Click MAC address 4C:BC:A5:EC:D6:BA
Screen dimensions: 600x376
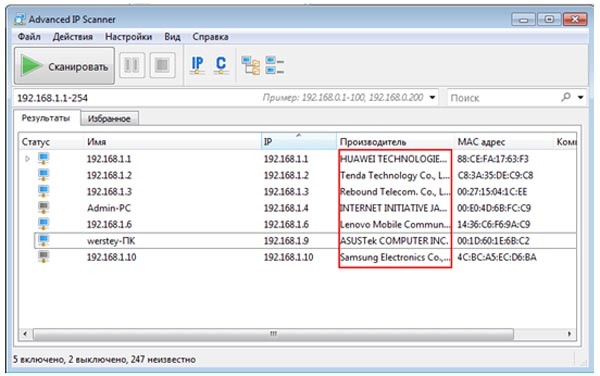coord(497,257)
